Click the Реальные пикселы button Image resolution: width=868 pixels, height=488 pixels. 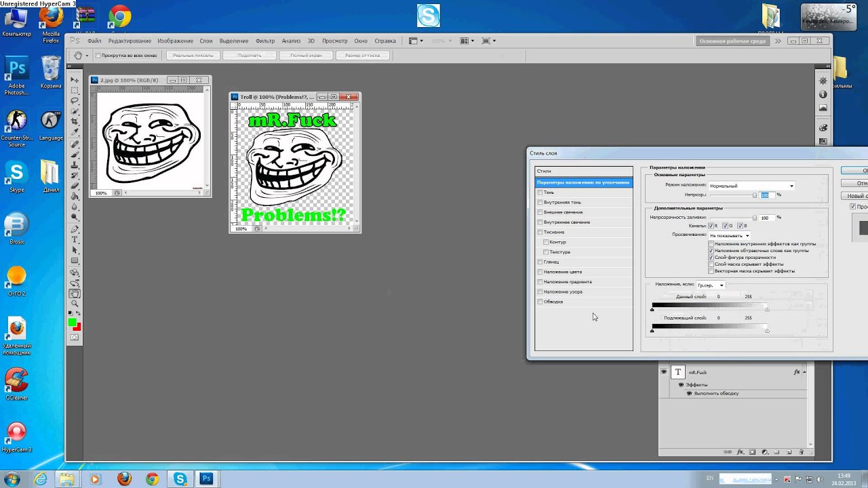(193, 56)
